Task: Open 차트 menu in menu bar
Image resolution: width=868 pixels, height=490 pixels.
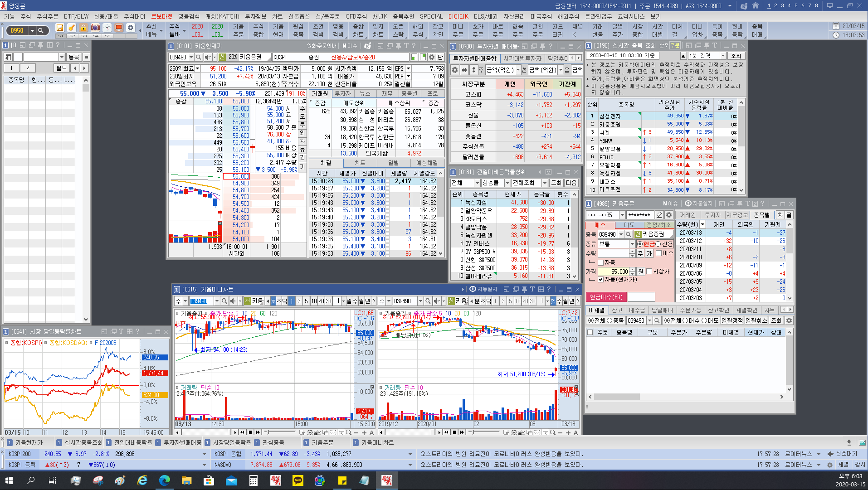Action: 278,16
